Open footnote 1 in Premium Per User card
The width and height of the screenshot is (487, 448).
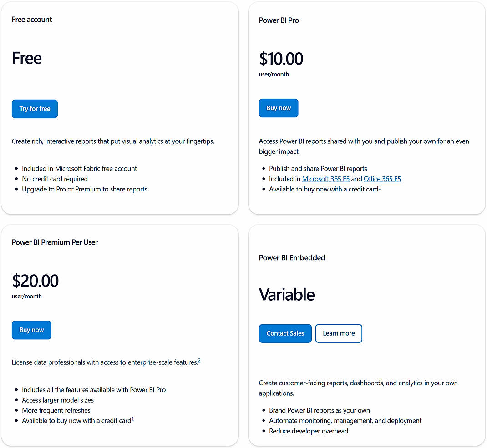click(x=133, y=419)
